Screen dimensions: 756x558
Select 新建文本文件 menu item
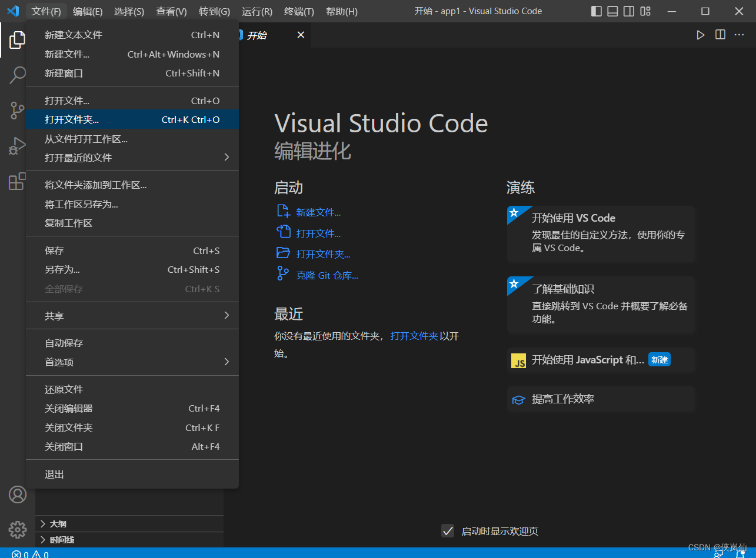(x=132, y=35)
